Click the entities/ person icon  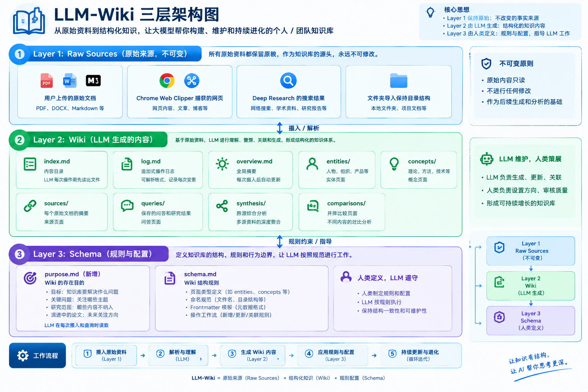pos(312,164)
